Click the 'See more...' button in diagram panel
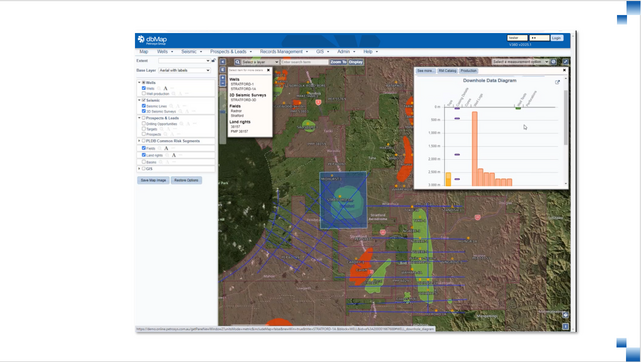This screenshot has width=641, height=362. coord(426,71)
